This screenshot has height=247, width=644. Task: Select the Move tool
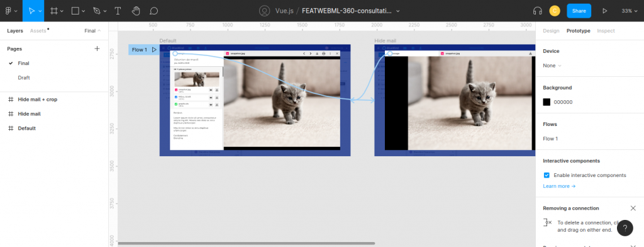coord(31,11)
